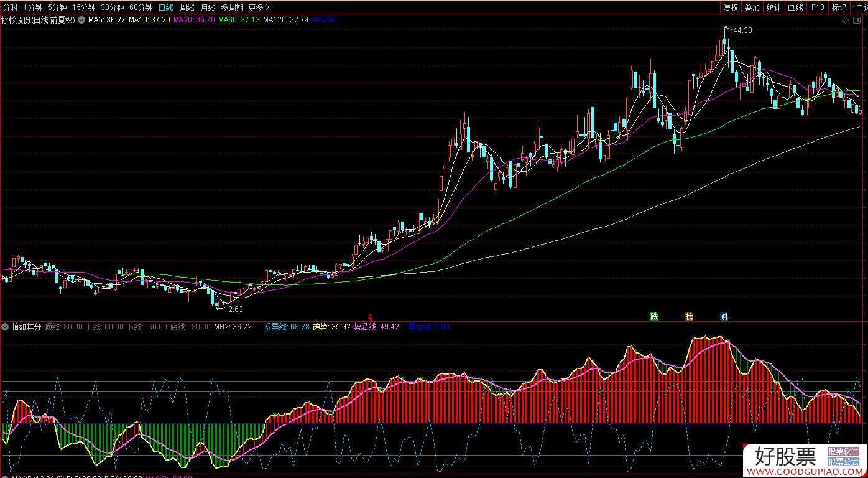The width and height of the screenshot is (868, 478).
Task: Select the 日线 daily chart tab
Action: click(x=165, y=7)
